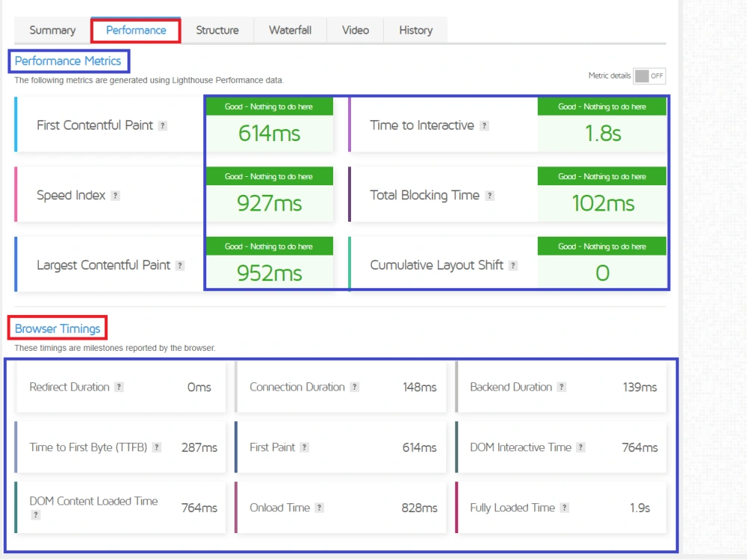Click the Browser Timings heading
The height and width of the screenshot is (560, 747).
[58, 329]
